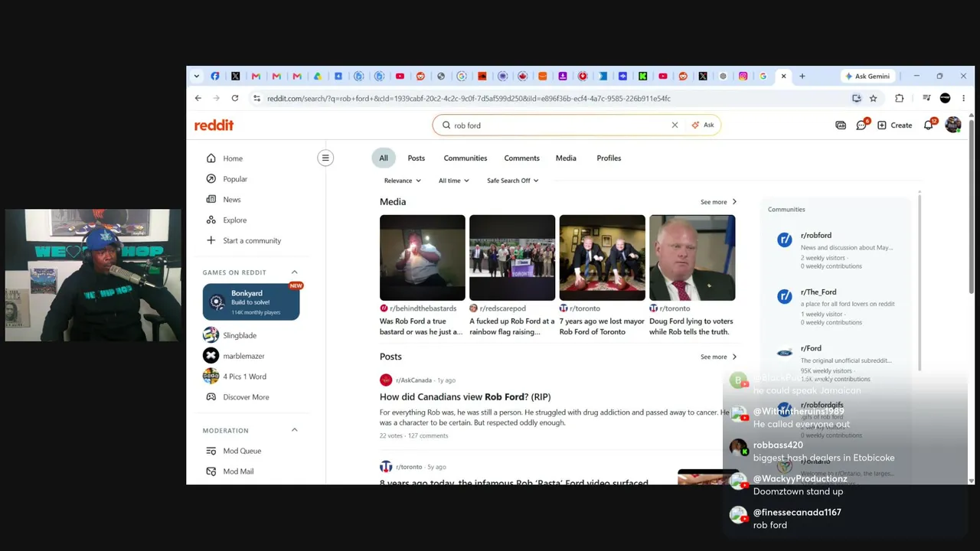Screen dimensions: 980x551
Task: Reload the Reddit page
Action: (235, 99)
